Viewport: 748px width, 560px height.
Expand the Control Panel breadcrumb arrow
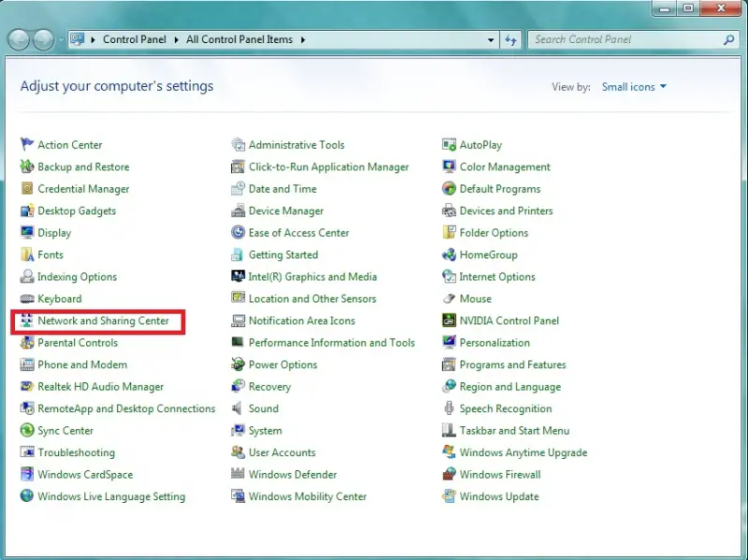tap(176, 39)
